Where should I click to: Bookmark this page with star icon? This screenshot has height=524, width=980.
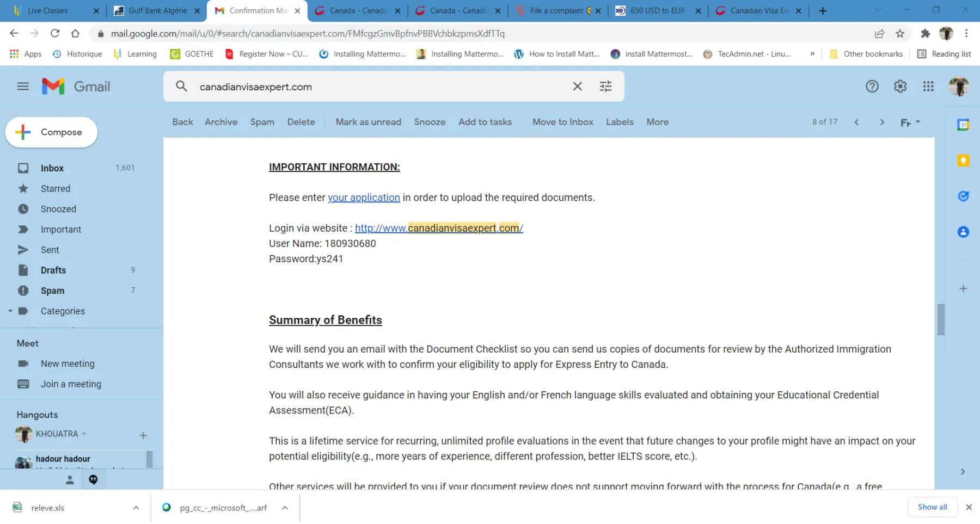900,34
